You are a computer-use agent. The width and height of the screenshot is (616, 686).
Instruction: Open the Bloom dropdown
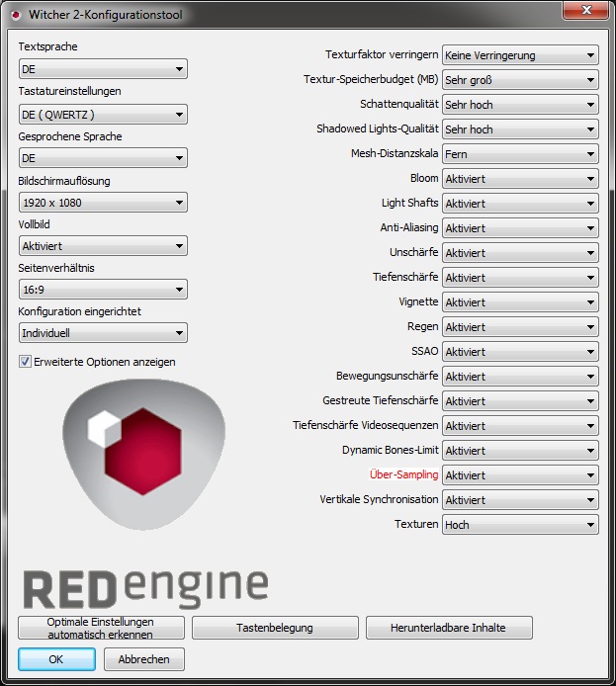coord(520,179)
